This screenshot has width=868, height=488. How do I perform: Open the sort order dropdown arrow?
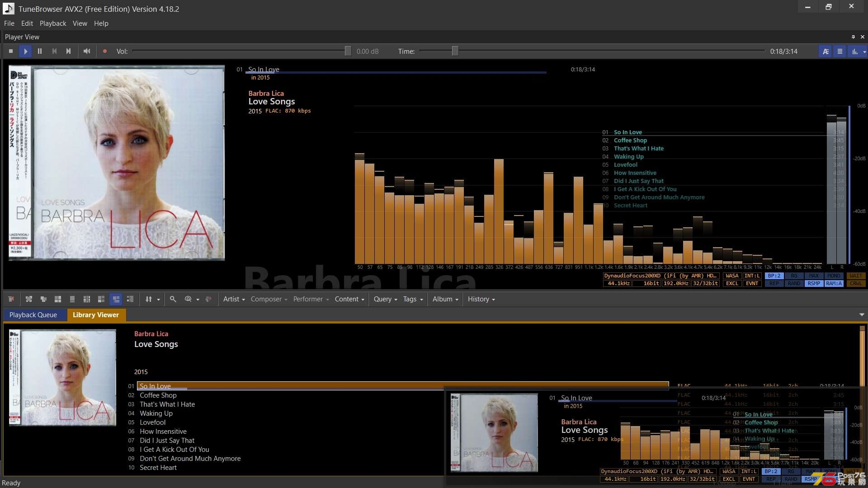tap(158, 300)
